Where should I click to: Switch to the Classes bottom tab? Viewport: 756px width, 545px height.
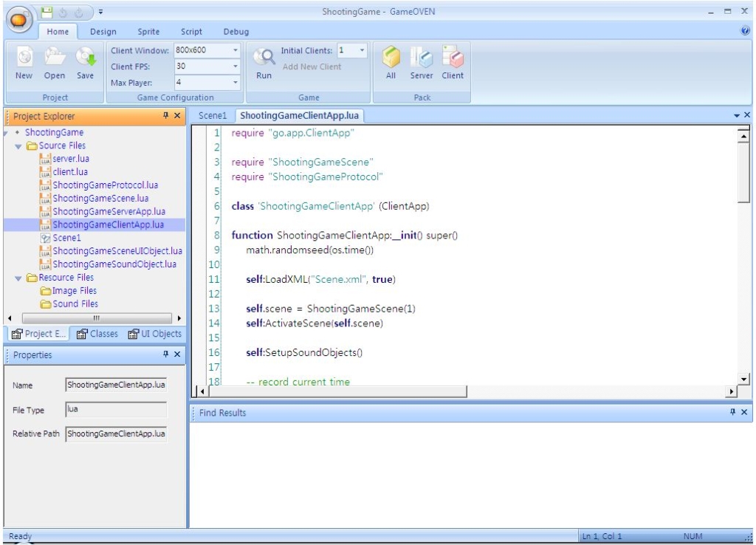coord(97,334)
